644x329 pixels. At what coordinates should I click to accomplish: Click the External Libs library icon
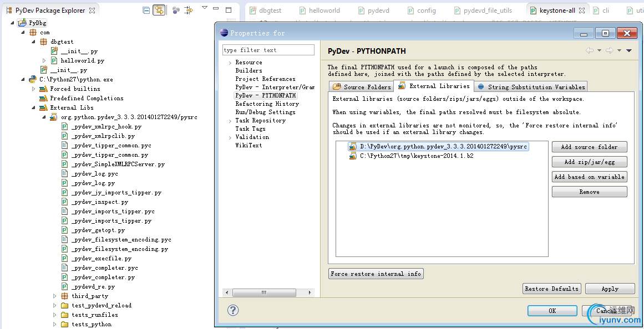(43, 107)
